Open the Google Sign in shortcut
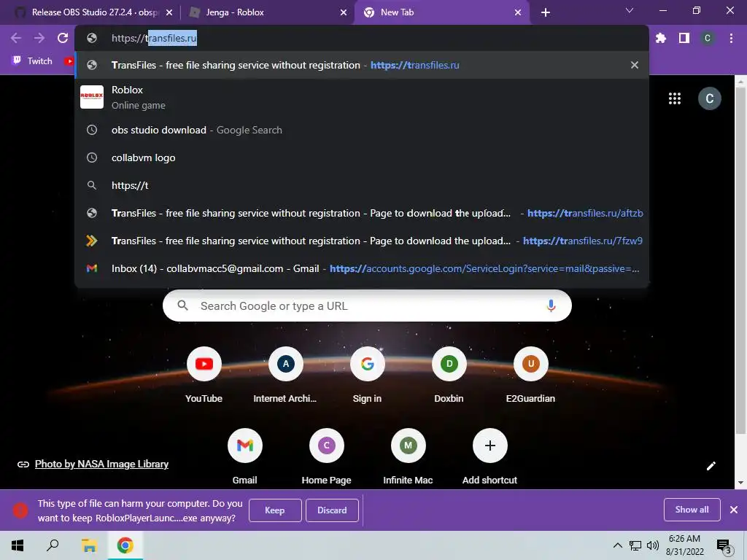747x560 pixels. pos(368,376)
